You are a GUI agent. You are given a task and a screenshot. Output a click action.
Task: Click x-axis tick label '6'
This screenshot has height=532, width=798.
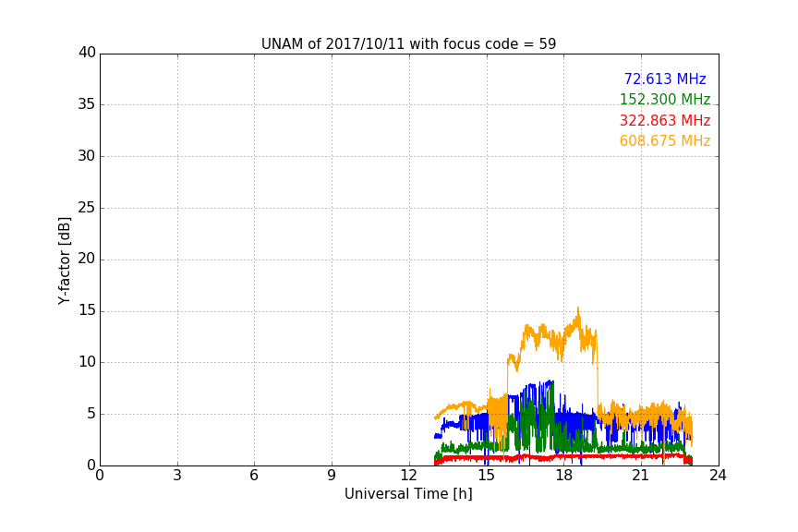click(x=254, y=476)
